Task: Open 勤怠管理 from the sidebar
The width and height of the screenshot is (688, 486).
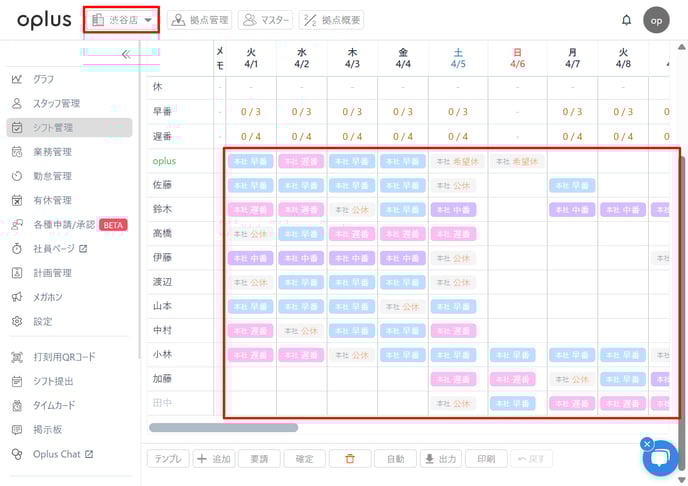Action: point(52,176)
